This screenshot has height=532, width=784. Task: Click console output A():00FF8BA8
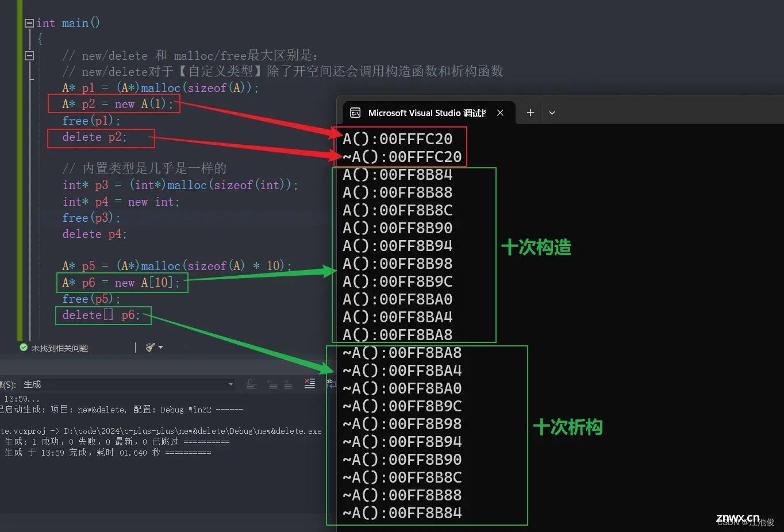click(398, 335)
